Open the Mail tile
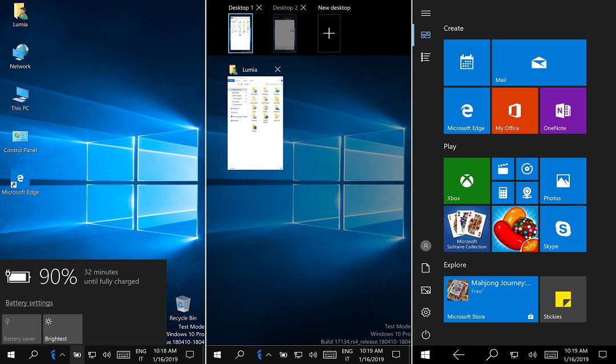The height and width of the screenshot is (364, 616). (x=538, y=62)
